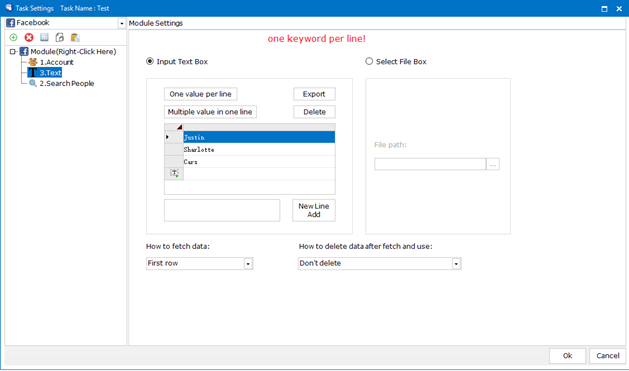Maximize the Task Settings window
The image size is (629, 371).
tap(604, 8)
